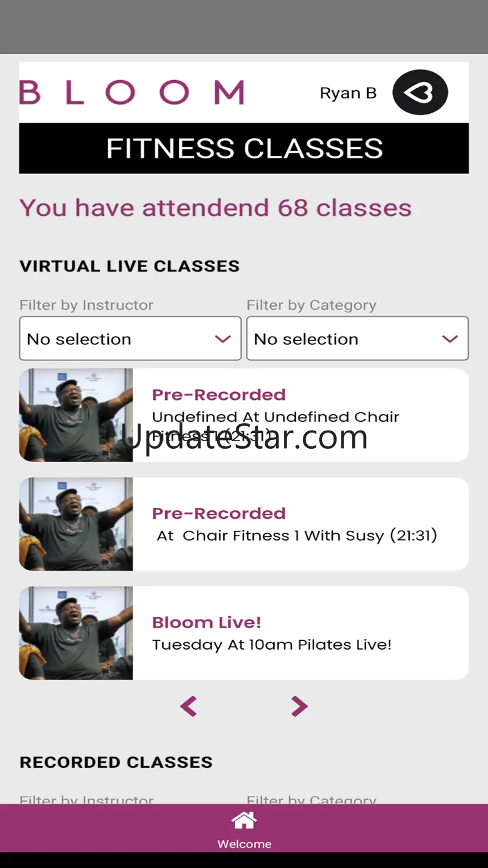Select the Pilates Live class thumbnail image
The width and height of the screenshot is (488, 868).
[x=76, y=633]
